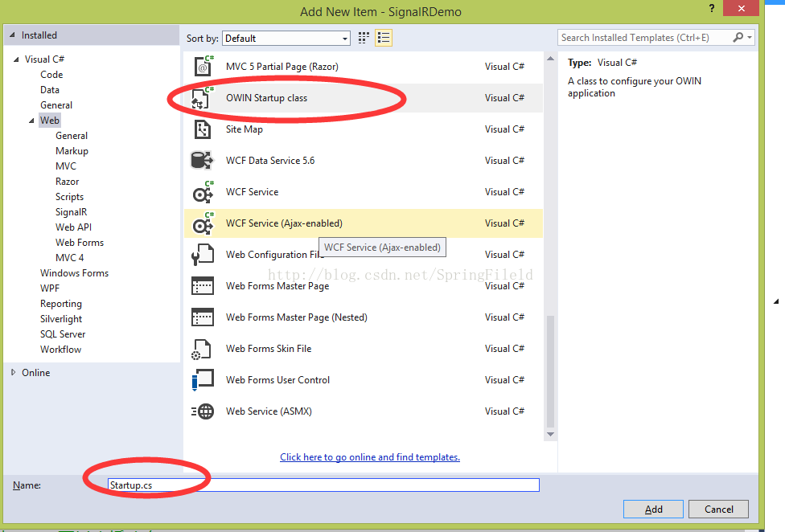The width and height of the screenshot is (785, 532).
Task: Click the OWIN Startup class template icon
Action: [203, 97]
